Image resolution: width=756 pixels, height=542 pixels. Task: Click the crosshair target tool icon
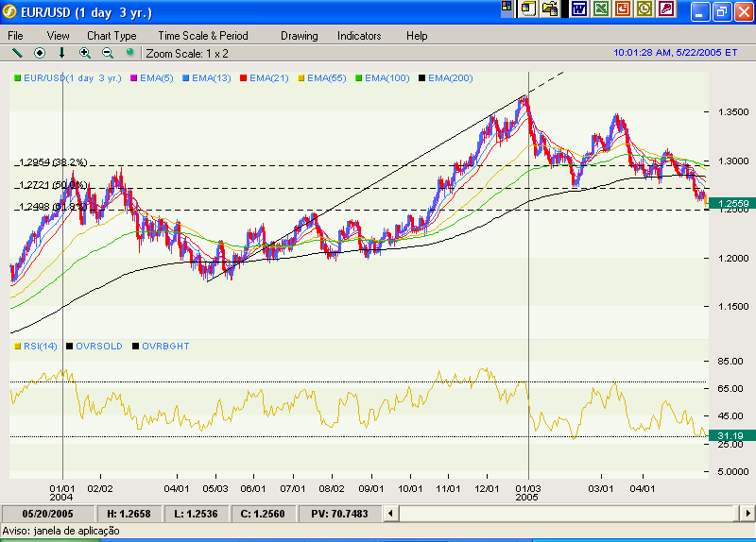40,53
